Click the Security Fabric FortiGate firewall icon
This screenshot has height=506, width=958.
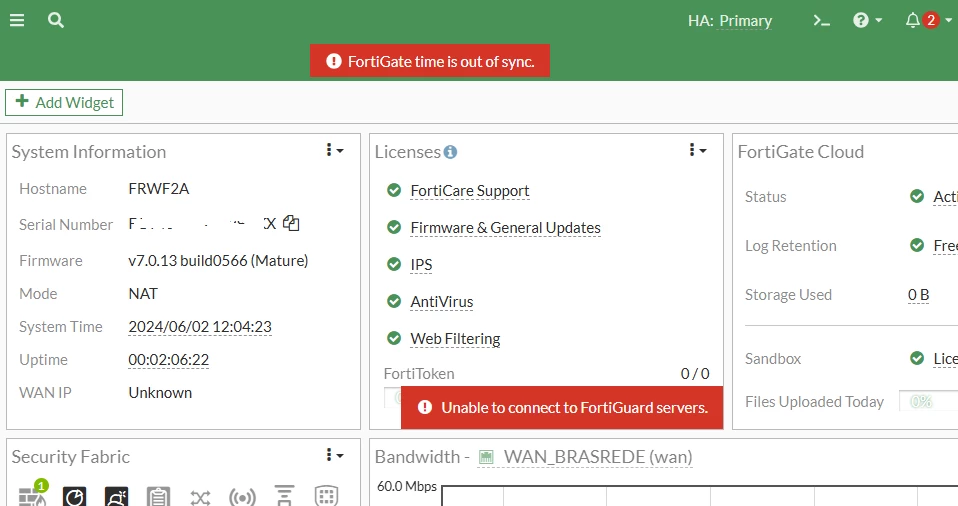pyautogui.click(x=32, y=495)
